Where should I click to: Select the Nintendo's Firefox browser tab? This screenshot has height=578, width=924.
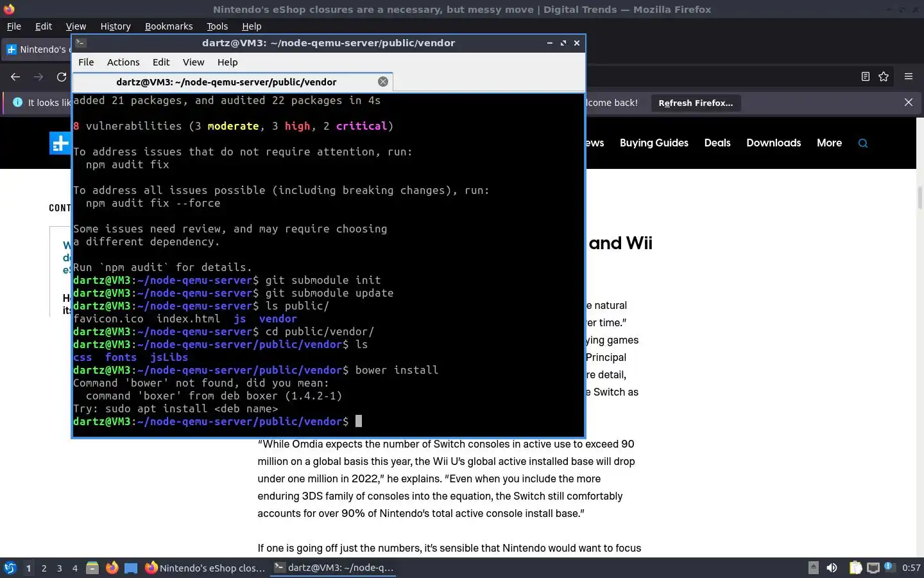37,49
